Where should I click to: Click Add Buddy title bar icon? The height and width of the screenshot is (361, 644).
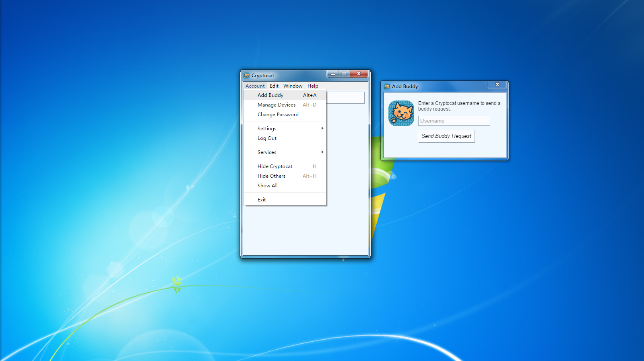tap(387, 86)
